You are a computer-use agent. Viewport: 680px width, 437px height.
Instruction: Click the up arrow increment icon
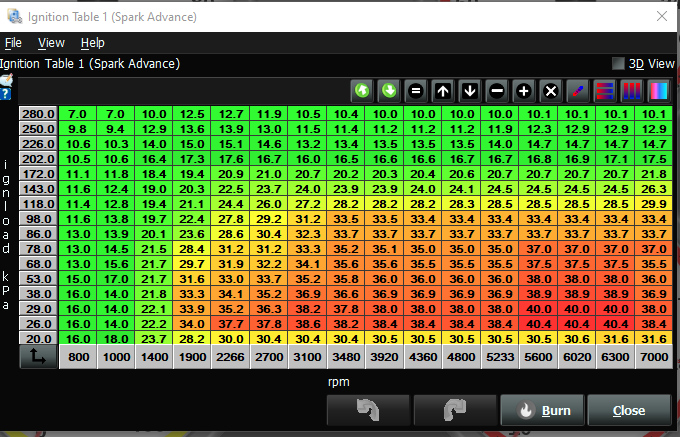pos(443,90)
